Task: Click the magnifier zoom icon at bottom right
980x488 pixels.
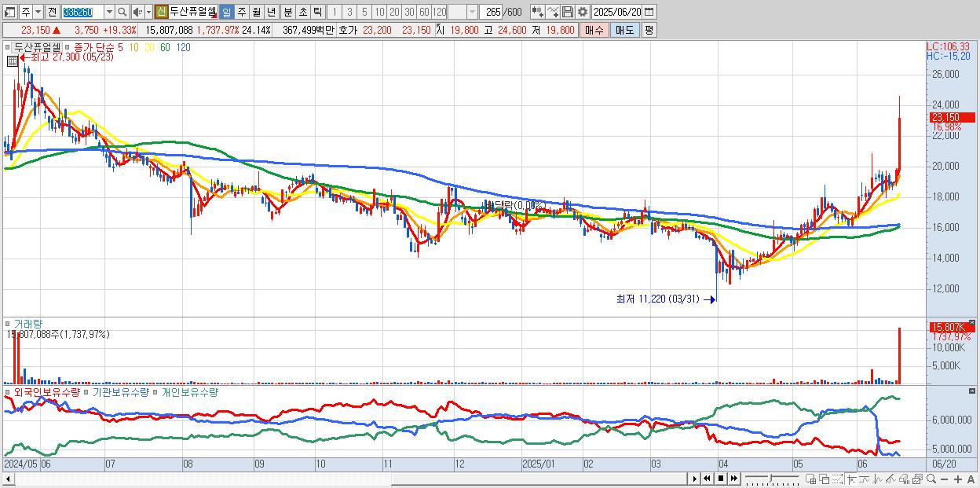Action: (x=931, y=479)
